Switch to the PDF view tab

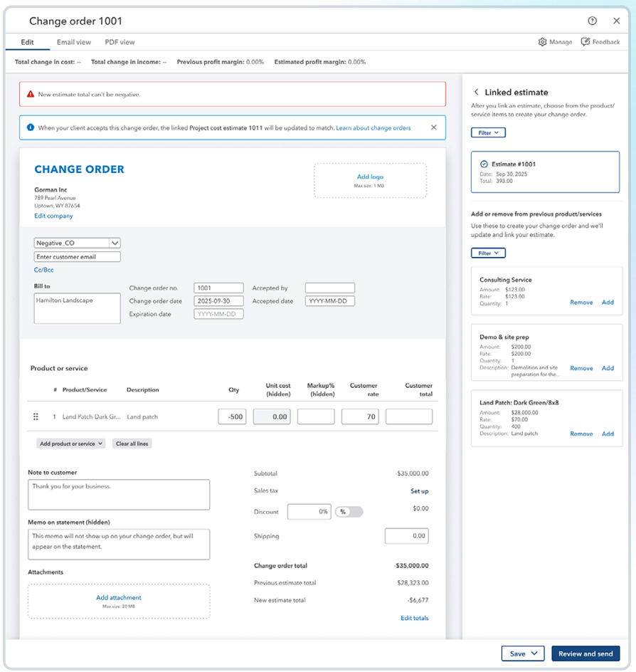[x=120, y=42]
